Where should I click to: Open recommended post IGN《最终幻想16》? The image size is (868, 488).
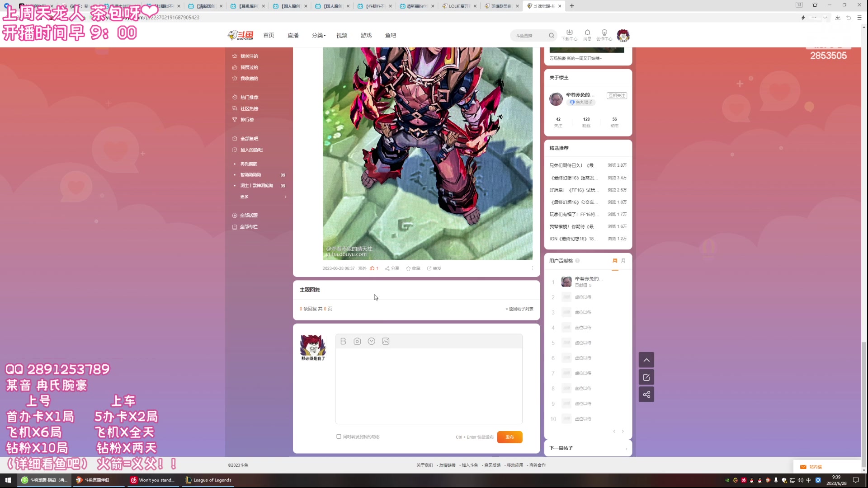click(x=573, y=239)
